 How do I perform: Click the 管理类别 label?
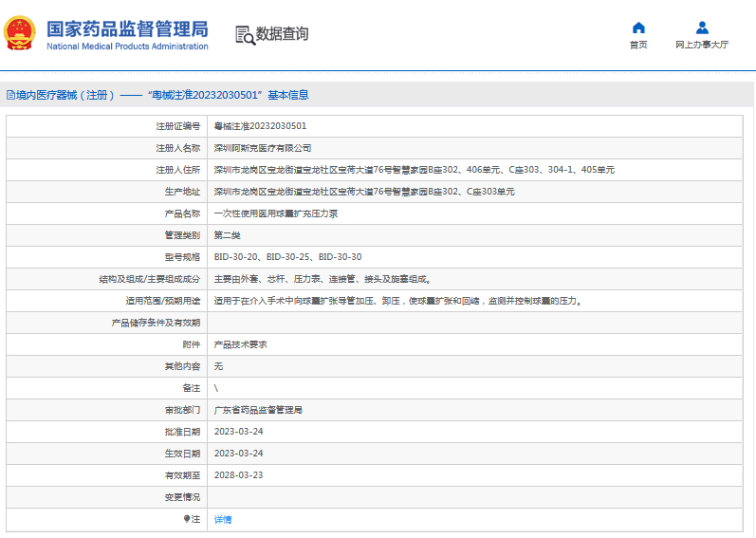click(182, 235)
